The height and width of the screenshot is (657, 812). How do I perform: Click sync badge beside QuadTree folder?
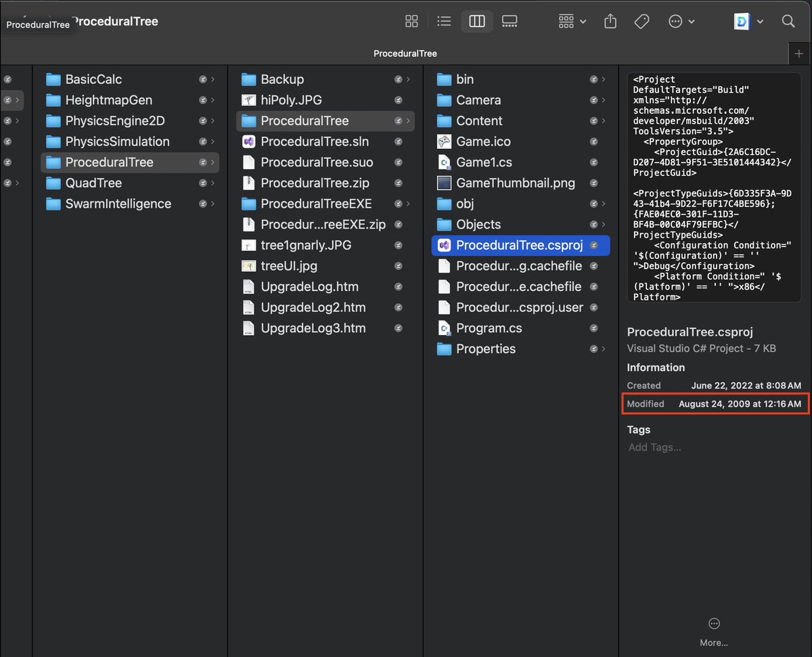(202, 183)
